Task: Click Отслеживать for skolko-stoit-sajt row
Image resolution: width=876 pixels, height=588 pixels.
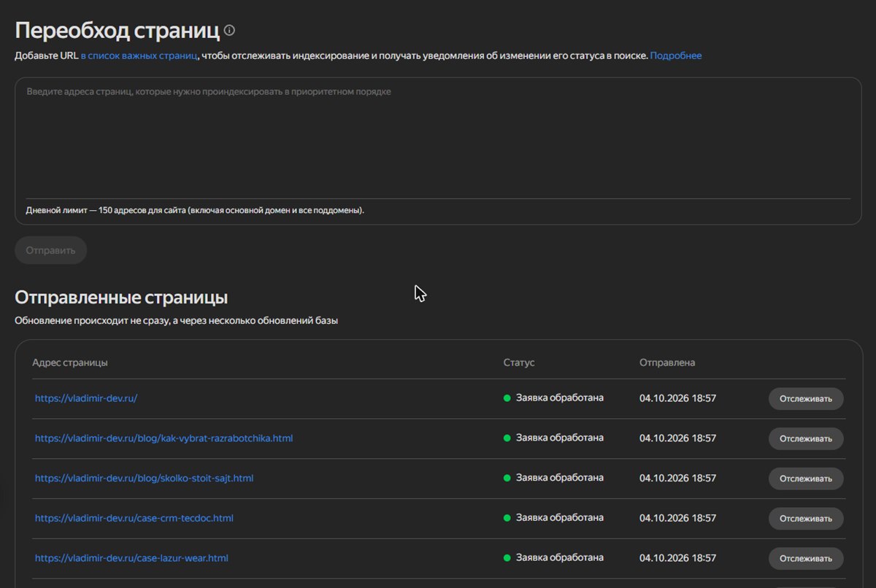Action: [806, 479]
